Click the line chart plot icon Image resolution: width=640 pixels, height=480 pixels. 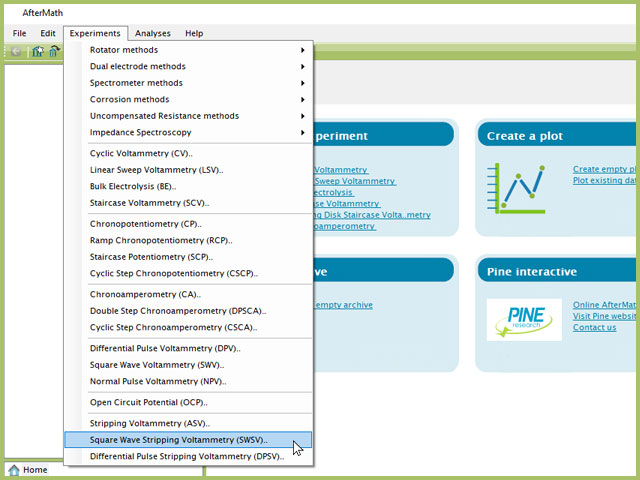pyautogui.click(x=516, y=189)
